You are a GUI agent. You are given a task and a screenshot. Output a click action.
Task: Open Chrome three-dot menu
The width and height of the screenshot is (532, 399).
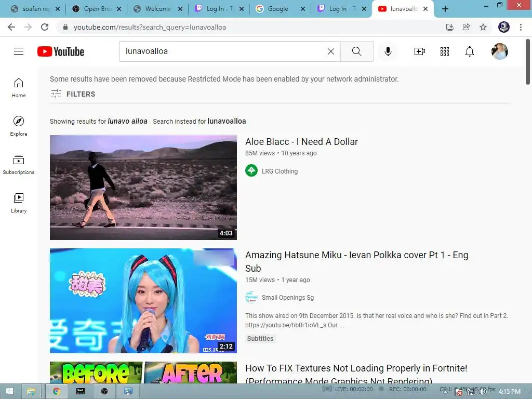521,27
